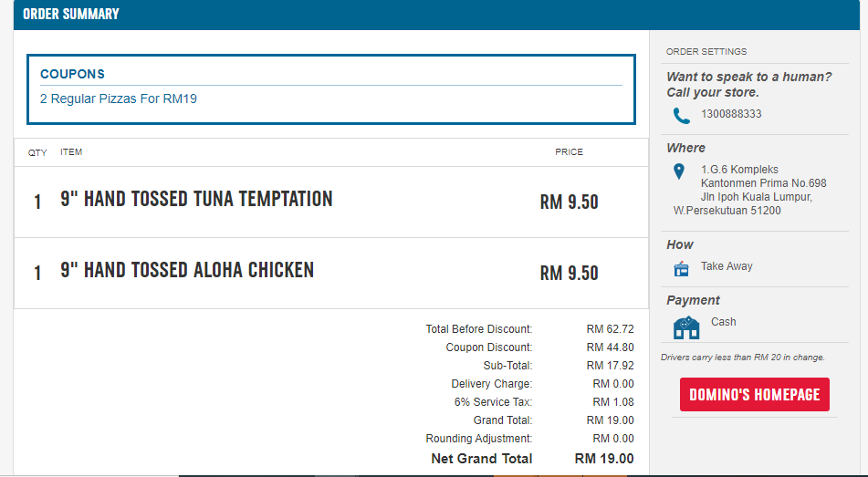Select the Hand Tossed Aloha Chicken item
868x477 pixels.
click(187, 270)
